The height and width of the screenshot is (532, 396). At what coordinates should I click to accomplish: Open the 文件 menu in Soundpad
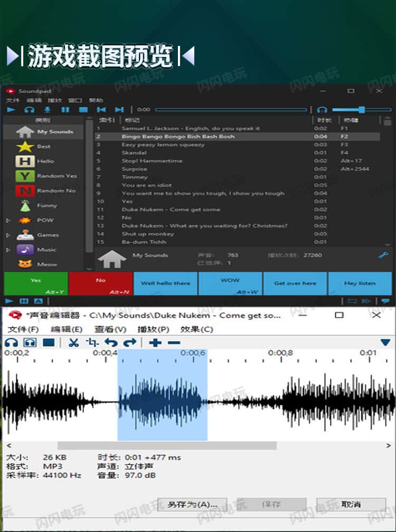click(13, 100)
